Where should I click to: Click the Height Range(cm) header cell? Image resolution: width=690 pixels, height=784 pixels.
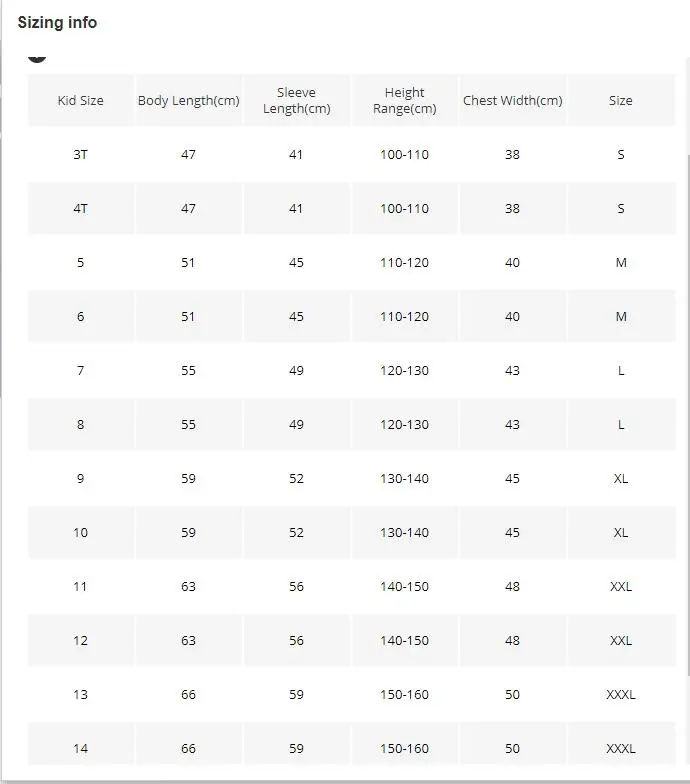pos(404,100)
